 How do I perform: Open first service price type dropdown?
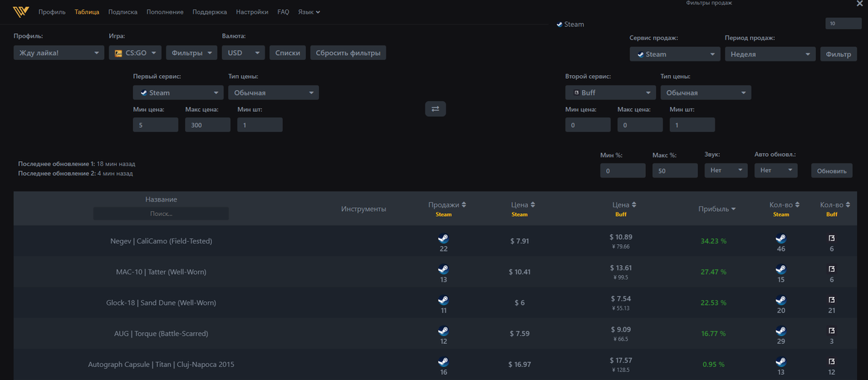(x=273, y=92)
